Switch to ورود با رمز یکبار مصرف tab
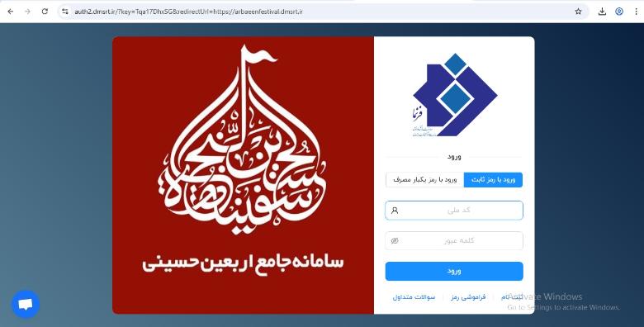The image size is (644, 327). pos(425,180)
